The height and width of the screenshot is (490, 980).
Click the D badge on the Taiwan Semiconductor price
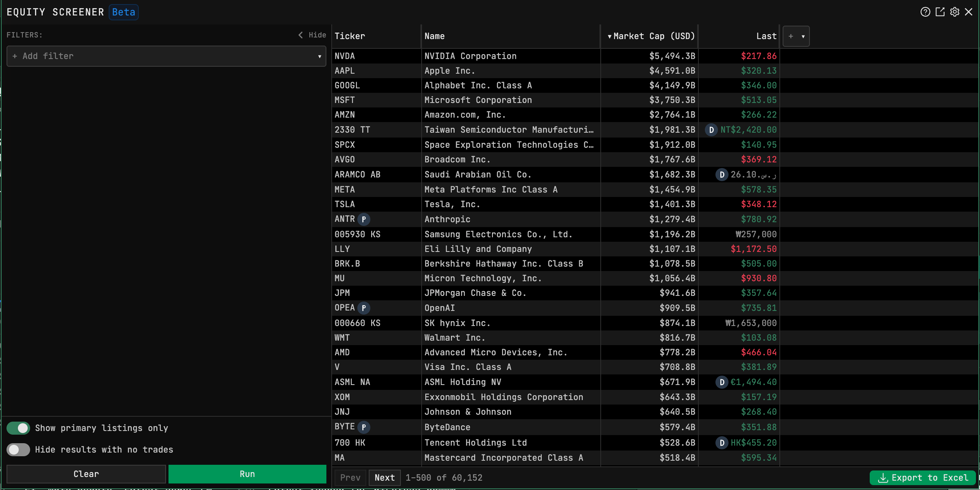[x=711, y=130]
